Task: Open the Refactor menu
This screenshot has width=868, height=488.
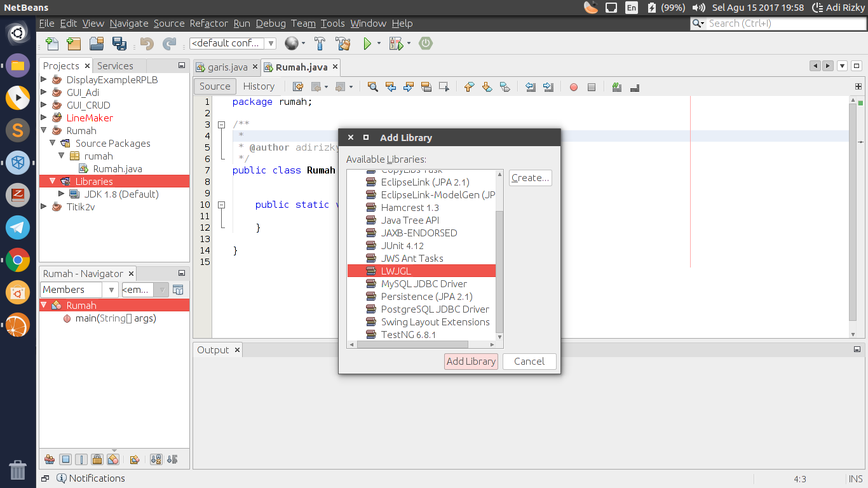Action: click(208, 24)
